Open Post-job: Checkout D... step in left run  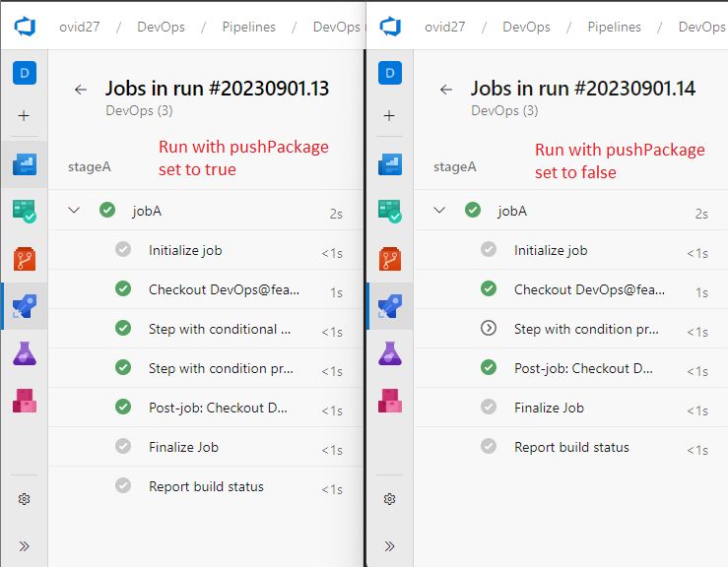tap(206, 408)
